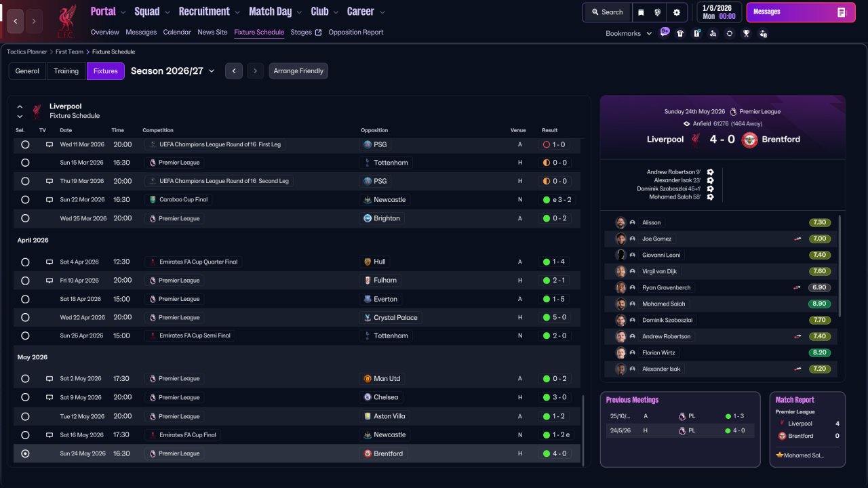Viewport: 868px width, 488px height.
Task: Click Florian Wirtz's 8.20 rating
Action: pos(820,352)
